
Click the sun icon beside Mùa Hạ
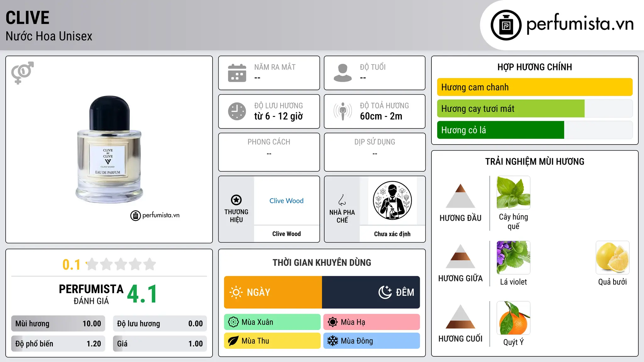point(333,322)
